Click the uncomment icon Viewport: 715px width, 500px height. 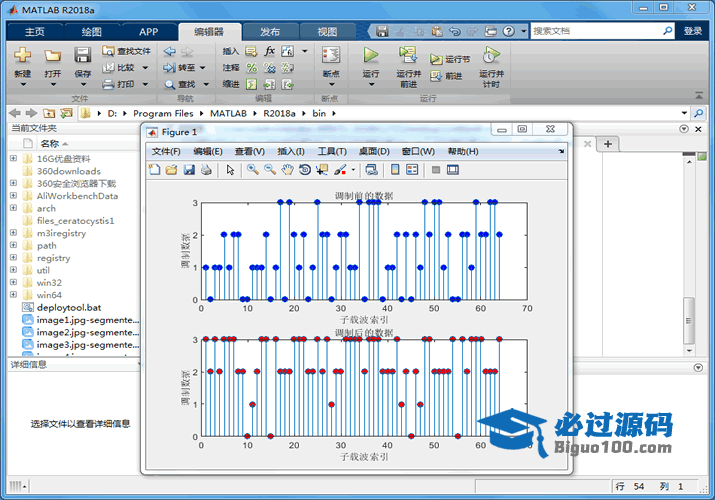(x=270, y=68)
